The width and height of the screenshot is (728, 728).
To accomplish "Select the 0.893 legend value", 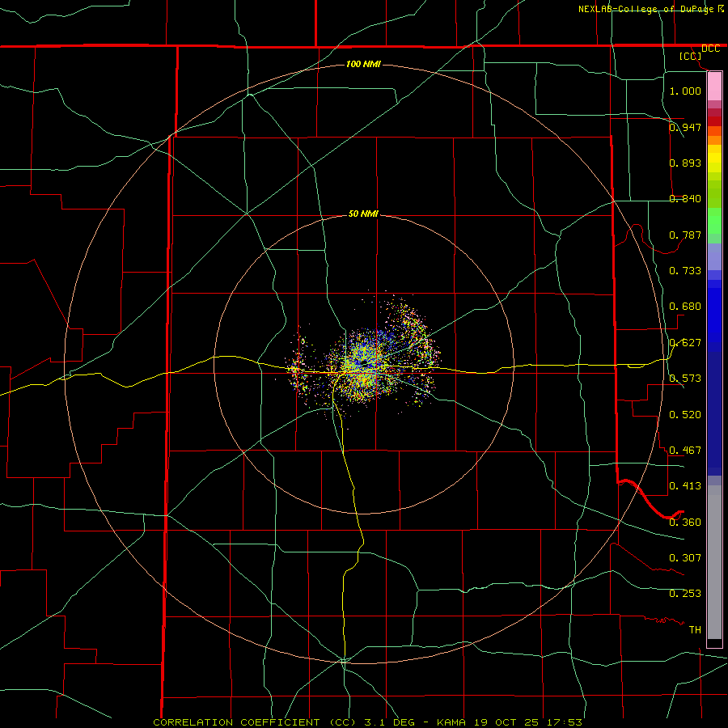I will 685,163.
